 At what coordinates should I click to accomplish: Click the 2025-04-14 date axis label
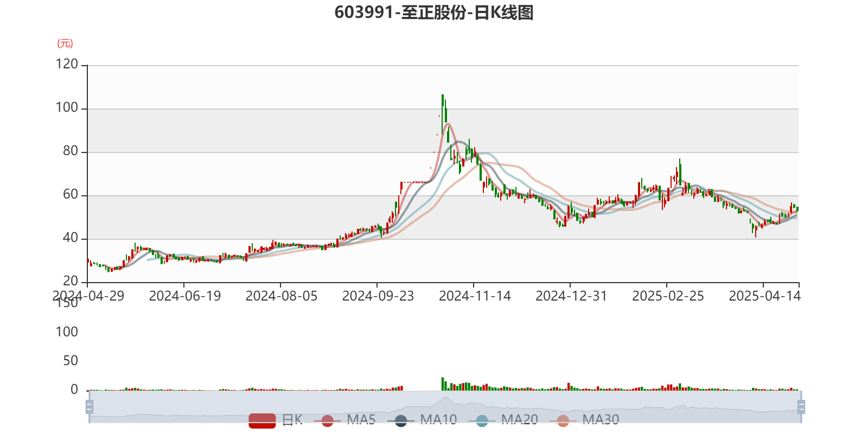point(764,296)
